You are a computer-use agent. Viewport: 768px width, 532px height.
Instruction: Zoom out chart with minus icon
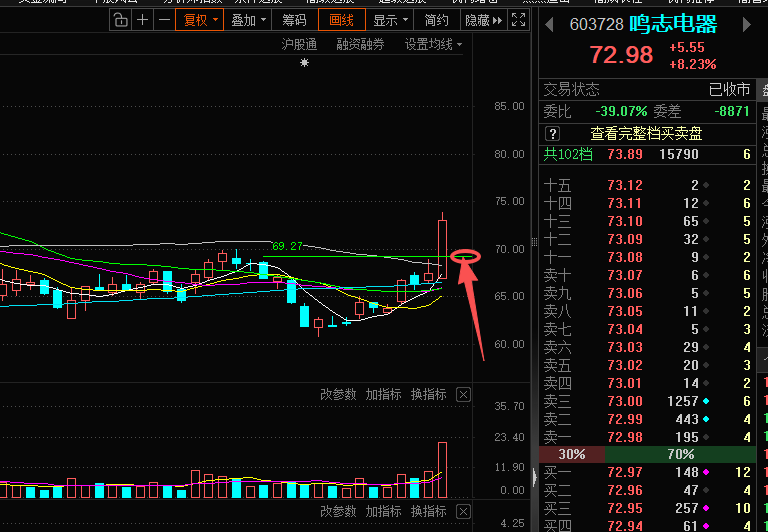(x=165, y=20)
